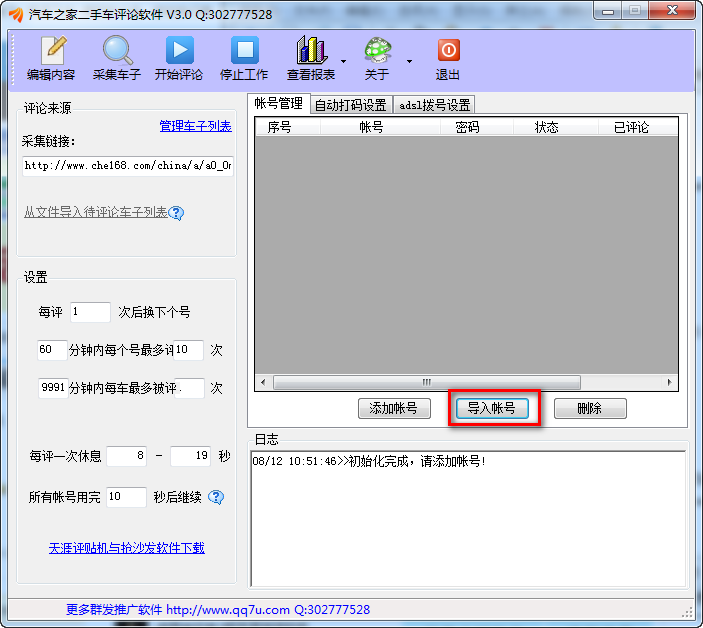This screenshot has width=703, height=628.
Task: Click rest maximum field showing 19
Action: [191, 456]
